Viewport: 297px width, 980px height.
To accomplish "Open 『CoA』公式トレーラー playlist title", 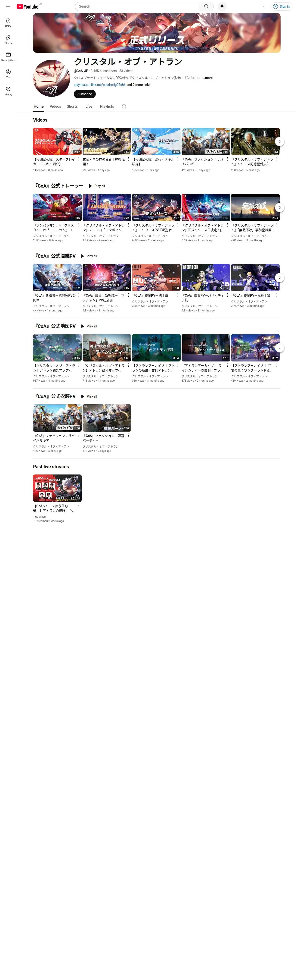I will pos(59,186).
